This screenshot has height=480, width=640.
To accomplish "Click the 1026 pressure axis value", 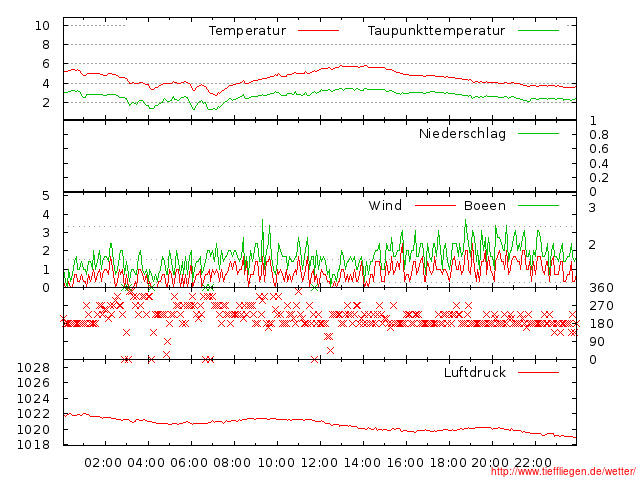I will (33, 383).
